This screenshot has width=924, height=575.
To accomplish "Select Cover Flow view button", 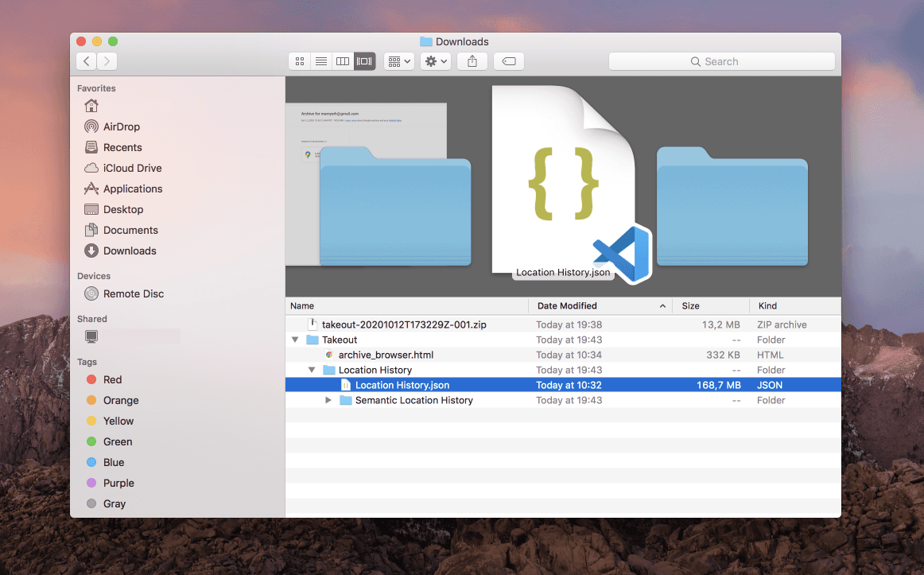I will click(364, 61).
